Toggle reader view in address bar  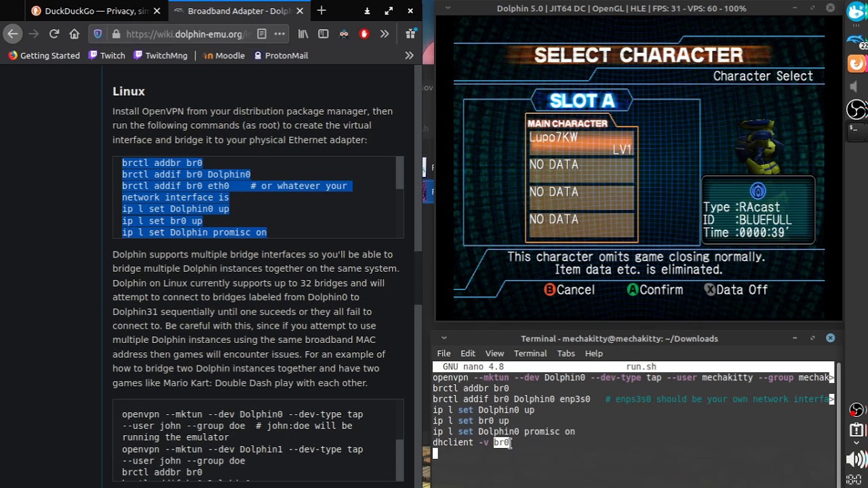pyautogui.click(x=262, y=34)
